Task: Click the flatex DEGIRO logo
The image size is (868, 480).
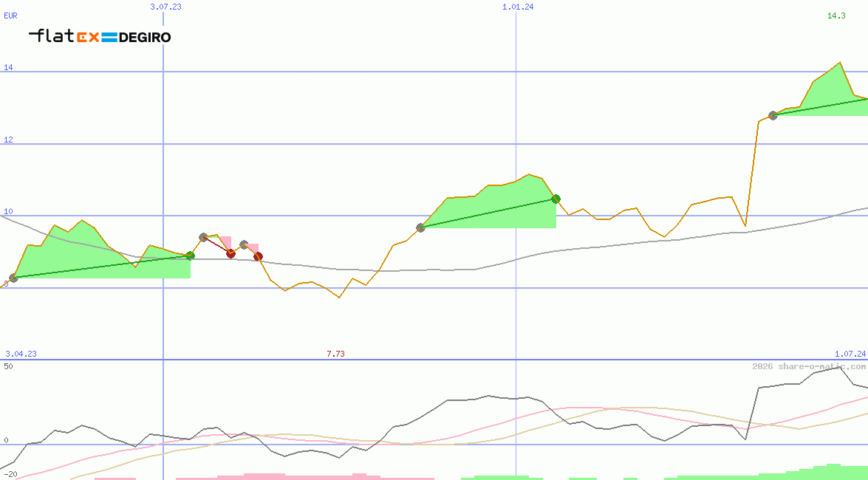Action: [100, 36]
